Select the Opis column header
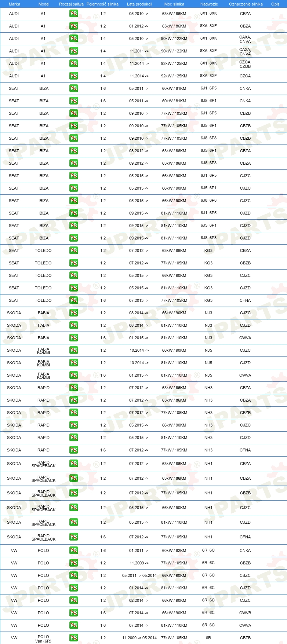The height and width of the screenshot is (644, 287). 275,4
